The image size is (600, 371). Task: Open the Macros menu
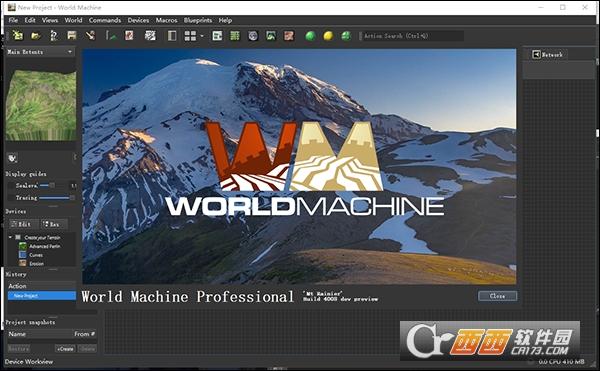point(166,20)
